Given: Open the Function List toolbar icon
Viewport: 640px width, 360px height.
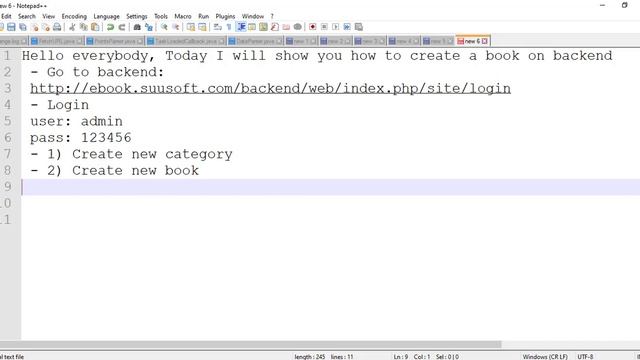Looking at the screenshot, I should pyautogui.click(x=275, y=27).
